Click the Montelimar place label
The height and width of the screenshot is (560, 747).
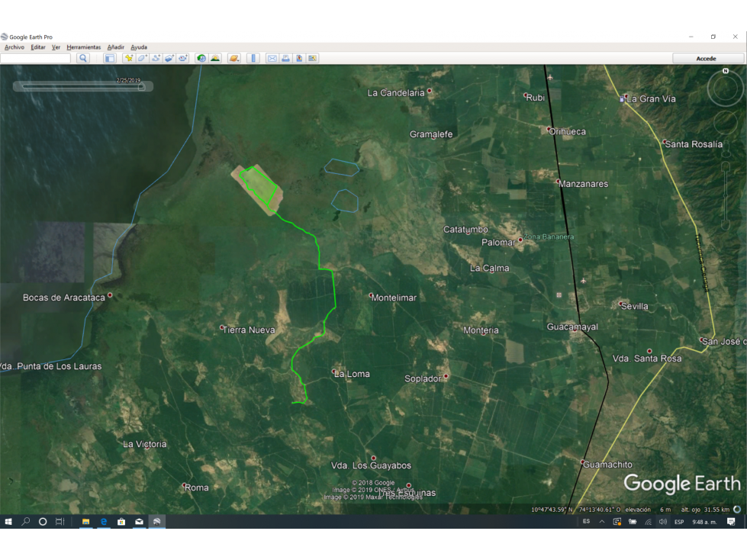point(394,298)
